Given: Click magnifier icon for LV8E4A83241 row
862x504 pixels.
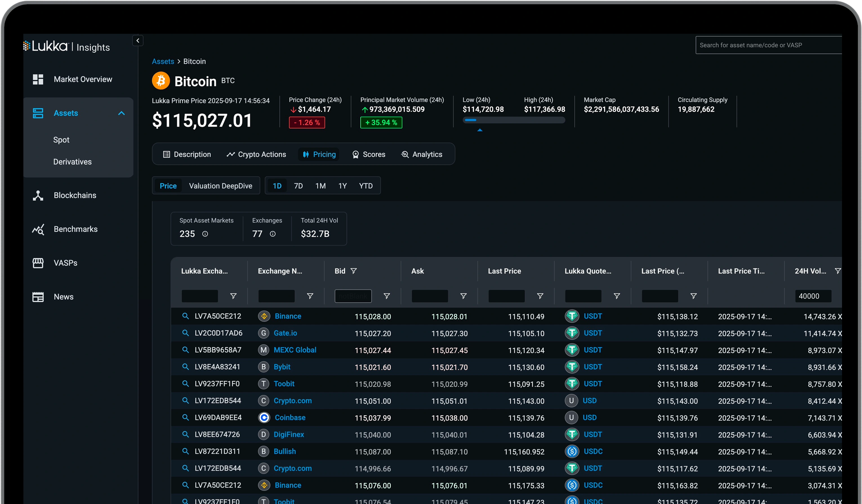Looking at the screenshot, I should click(185, 367).
